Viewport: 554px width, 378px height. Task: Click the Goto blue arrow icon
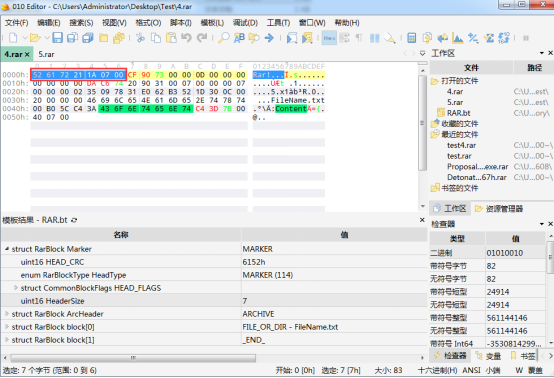pos(269,37)
